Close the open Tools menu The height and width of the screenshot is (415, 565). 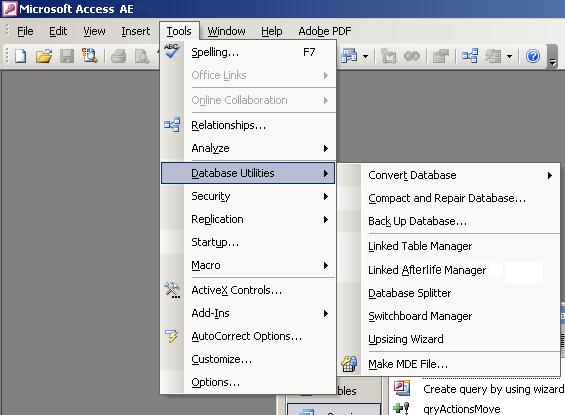pyautogui.click(x=179, y=31)
